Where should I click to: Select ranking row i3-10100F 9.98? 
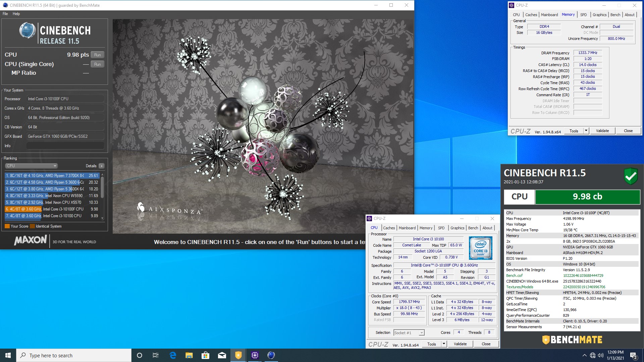(x=52, y=209)
